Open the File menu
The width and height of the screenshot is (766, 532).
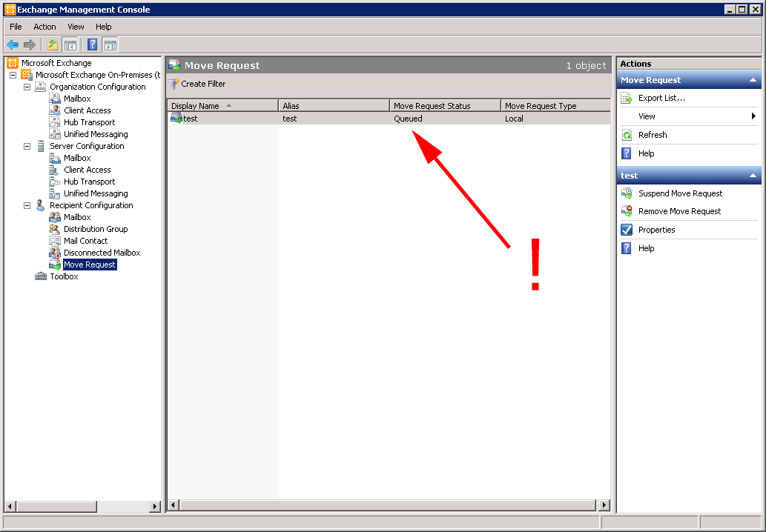[16, 27]
